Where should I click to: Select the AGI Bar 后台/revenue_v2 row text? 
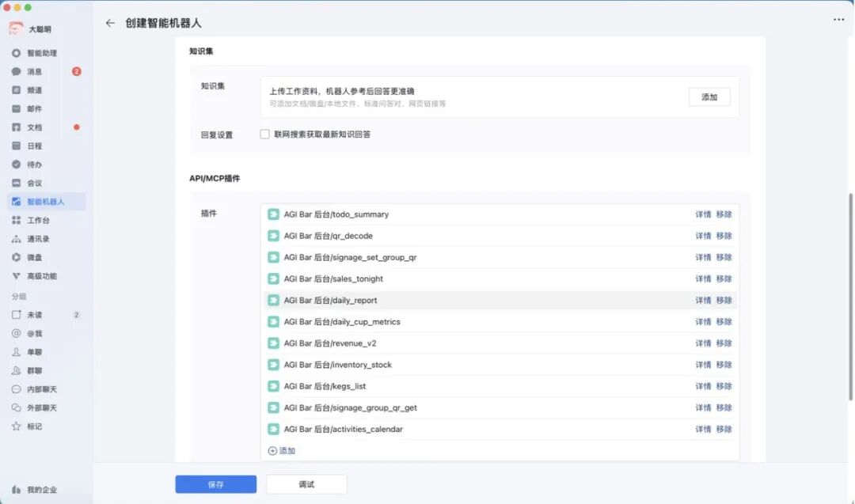[330, 343]
